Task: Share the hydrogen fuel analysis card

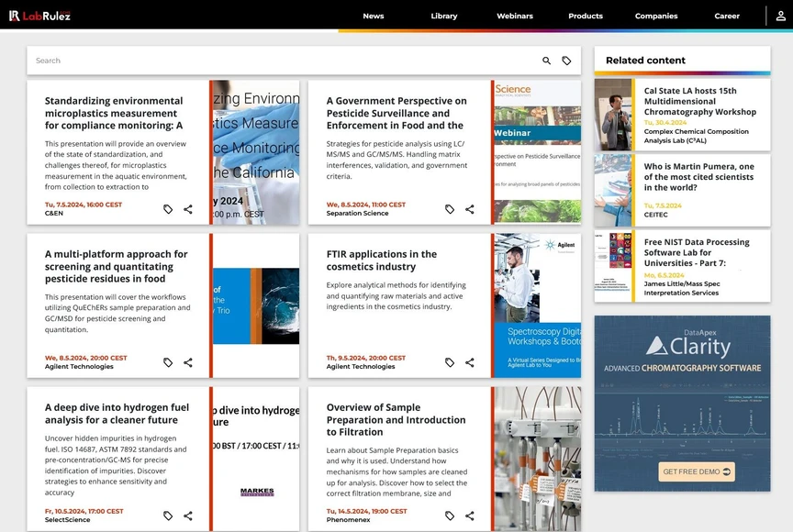Action: pos(188,515)
